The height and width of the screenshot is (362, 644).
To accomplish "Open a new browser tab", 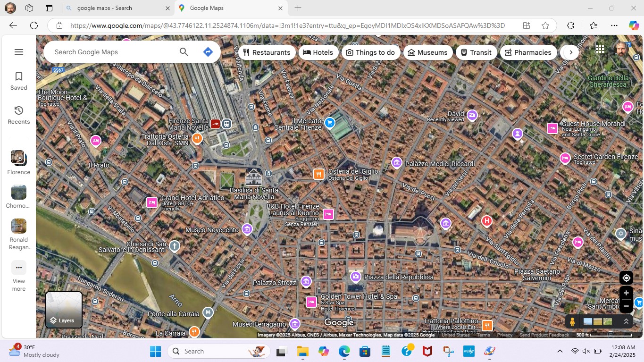I will 298,8.
